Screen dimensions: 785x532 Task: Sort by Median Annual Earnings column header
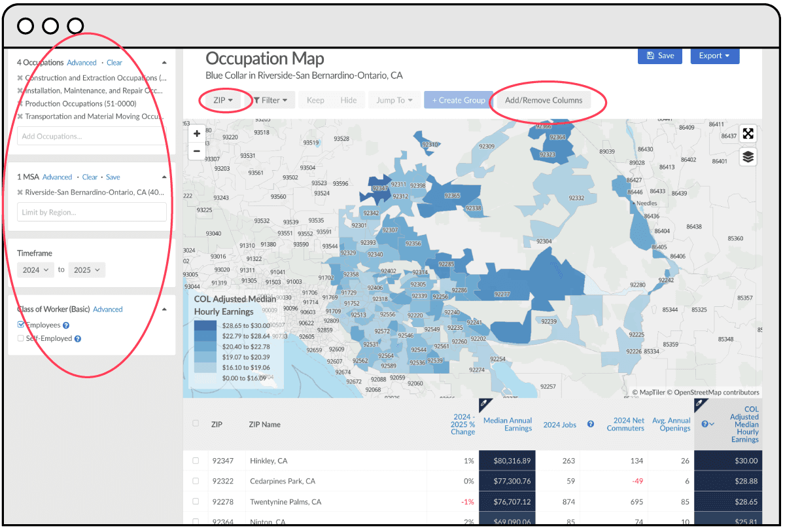(508, 424)
